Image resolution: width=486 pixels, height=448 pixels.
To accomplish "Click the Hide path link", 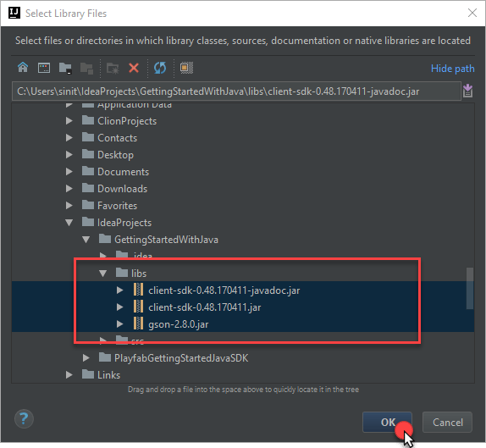I will pos(452,69).
